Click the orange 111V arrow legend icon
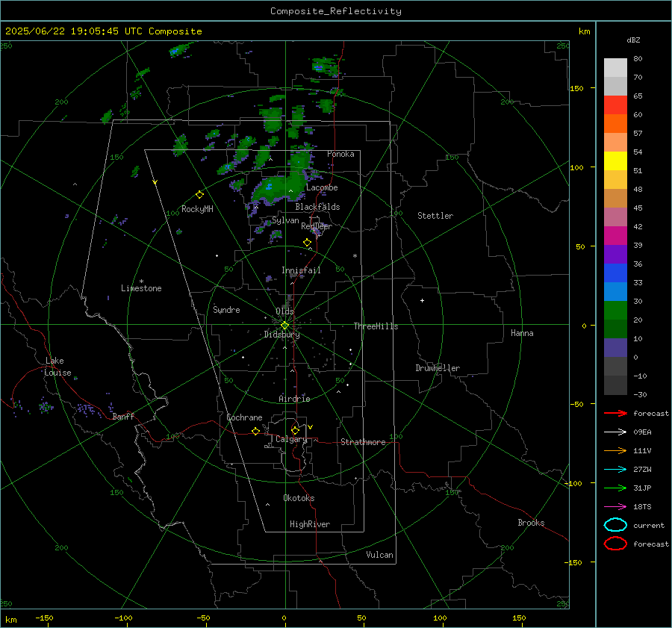The height and width of the screenshot is (628, 672). [x=615, y=450]
